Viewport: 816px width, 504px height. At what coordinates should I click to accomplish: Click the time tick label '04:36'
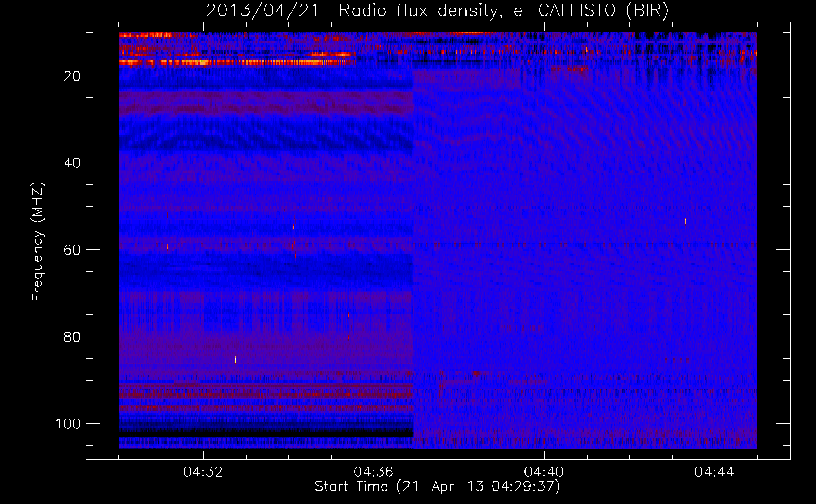tap(374, 472)
